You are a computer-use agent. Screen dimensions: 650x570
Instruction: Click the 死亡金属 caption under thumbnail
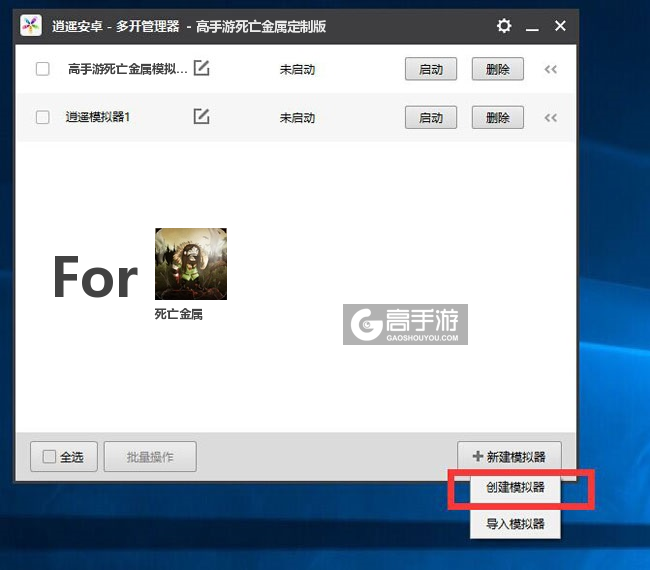point(179,314)
